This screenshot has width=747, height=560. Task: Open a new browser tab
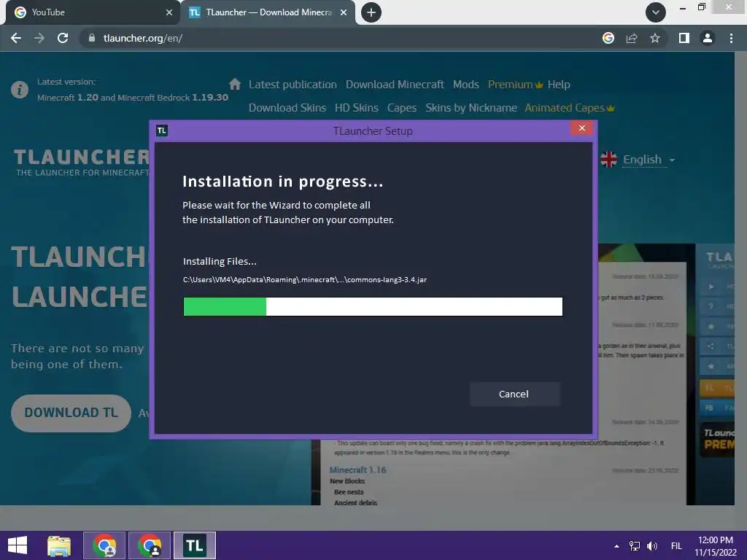371,12
